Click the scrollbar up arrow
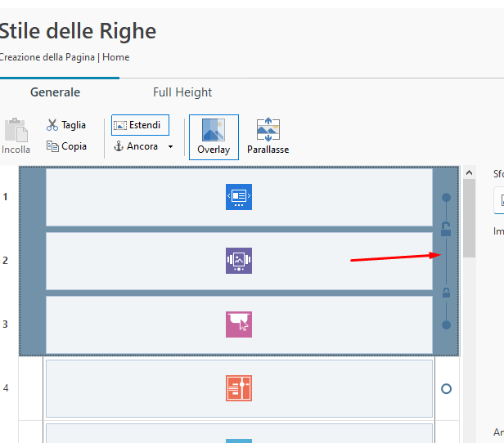Screen dimensions: 504x443 (x=469, y=172)
